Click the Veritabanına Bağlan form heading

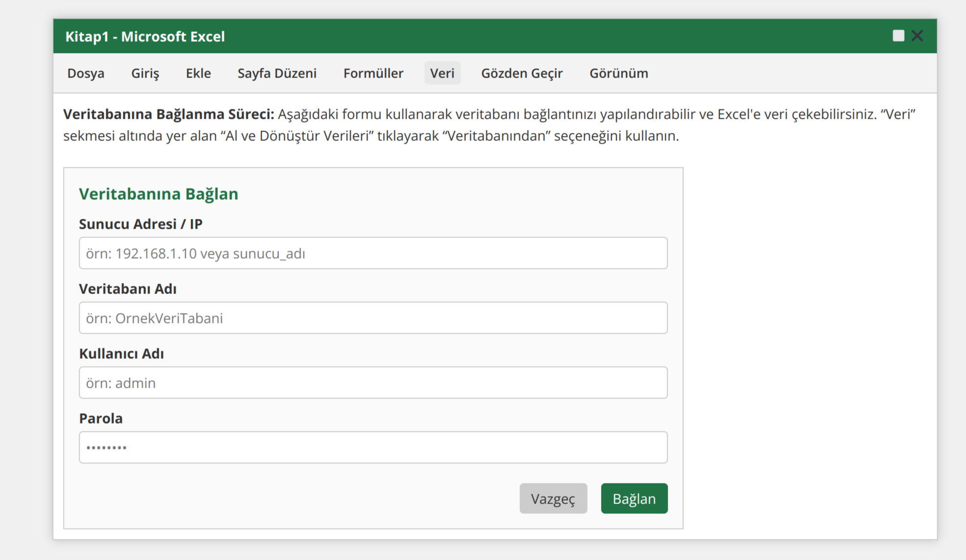point(159,194)
